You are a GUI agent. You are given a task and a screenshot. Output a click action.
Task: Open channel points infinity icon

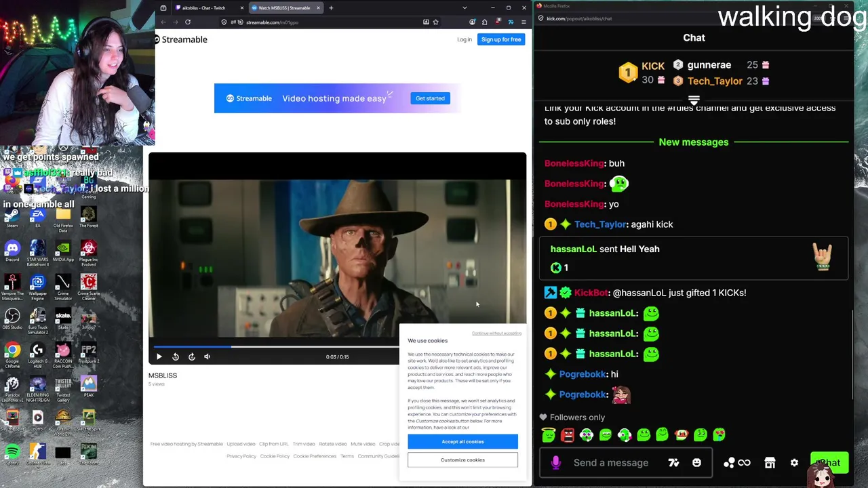(x=737, y=463)
